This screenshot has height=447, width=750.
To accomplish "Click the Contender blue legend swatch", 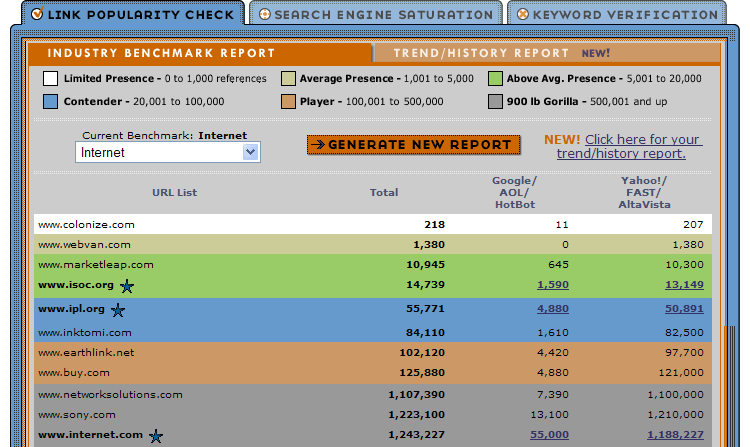I will click(50, 101).
